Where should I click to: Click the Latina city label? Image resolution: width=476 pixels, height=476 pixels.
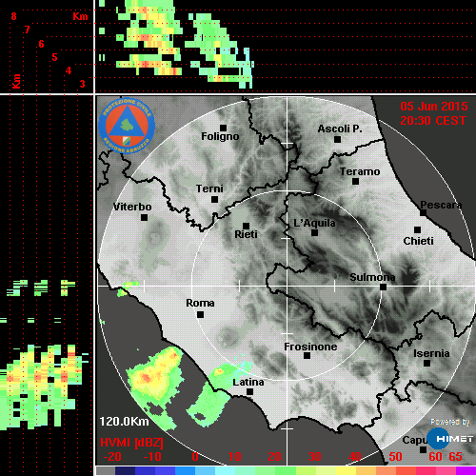(248, 383)
